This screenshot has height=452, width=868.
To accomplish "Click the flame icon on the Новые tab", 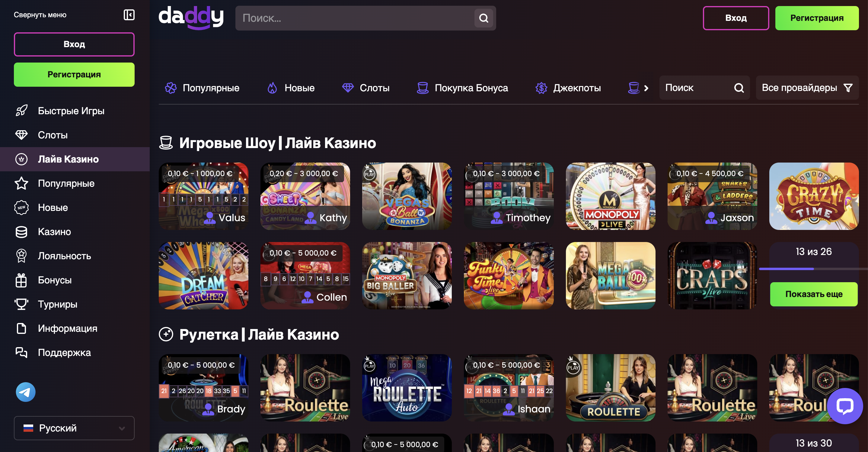I will pyautogui.click(x=272, y=88).
